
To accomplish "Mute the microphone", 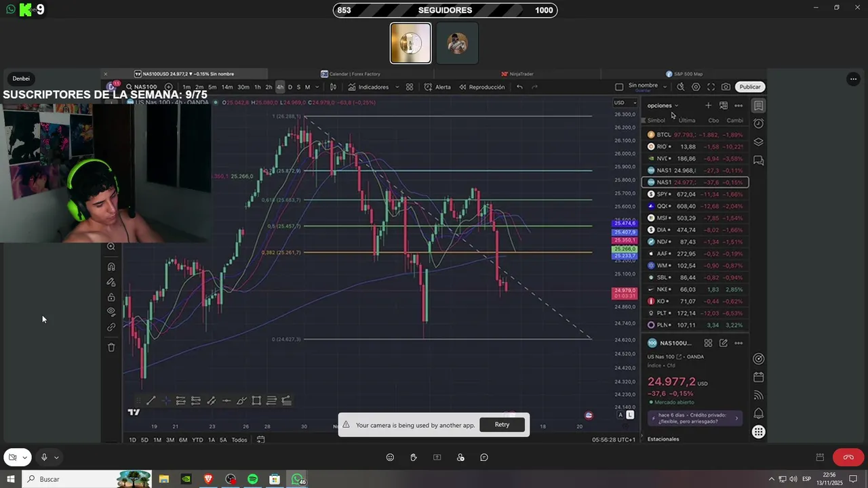I will click(x=44, y=457).
